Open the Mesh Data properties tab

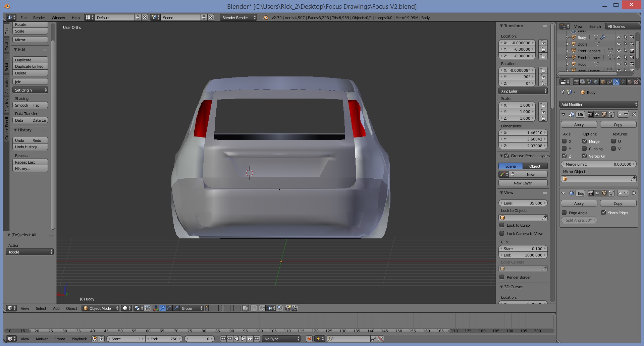point(623,82)
